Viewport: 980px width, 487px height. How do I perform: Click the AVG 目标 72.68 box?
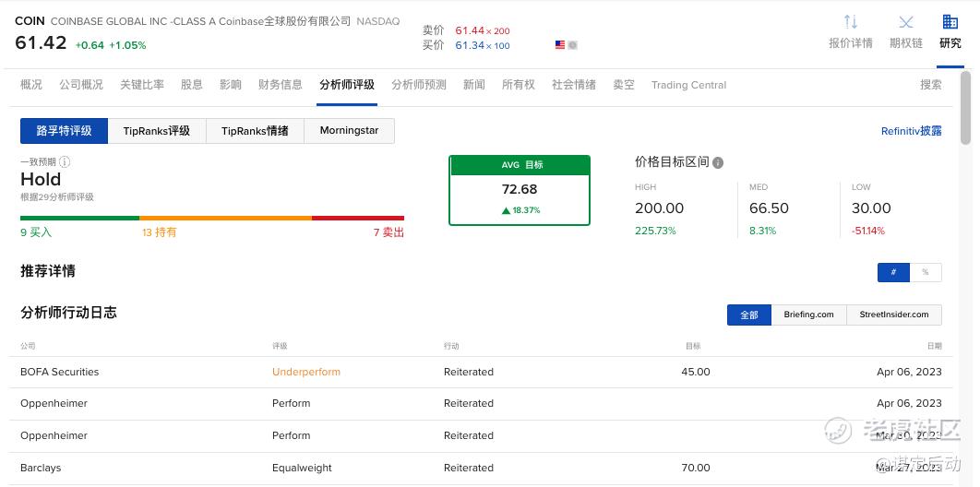(520, 190)
